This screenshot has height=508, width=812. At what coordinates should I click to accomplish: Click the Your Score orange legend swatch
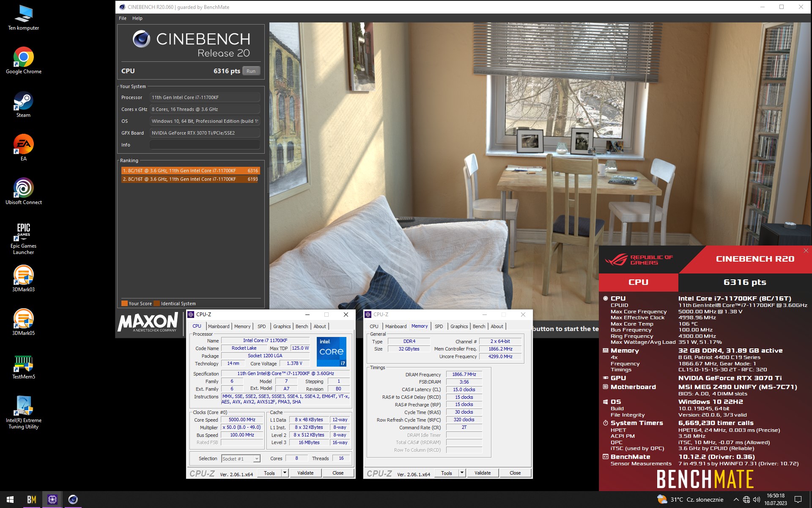click(x=124, y=303)
